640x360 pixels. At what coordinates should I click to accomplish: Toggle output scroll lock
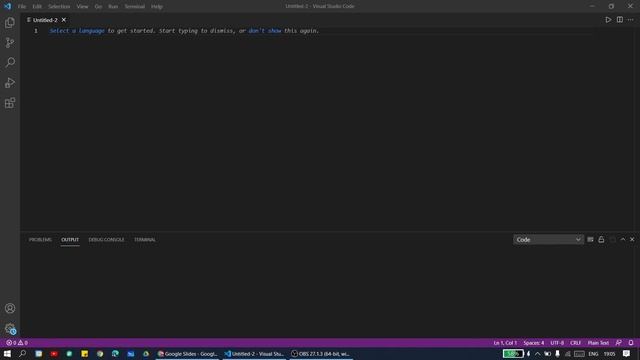tap(601, 240)
